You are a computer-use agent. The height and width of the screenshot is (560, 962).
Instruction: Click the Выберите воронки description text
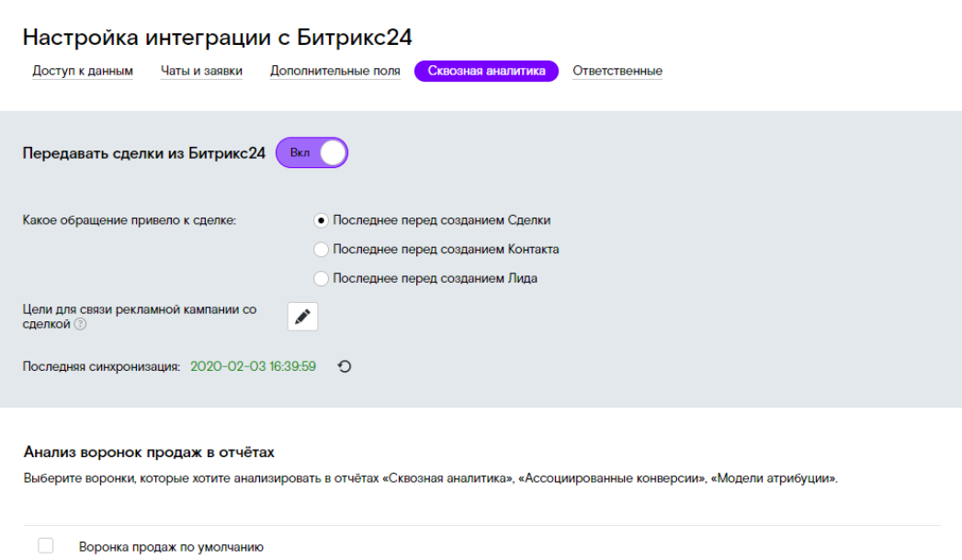coord(431,478)
